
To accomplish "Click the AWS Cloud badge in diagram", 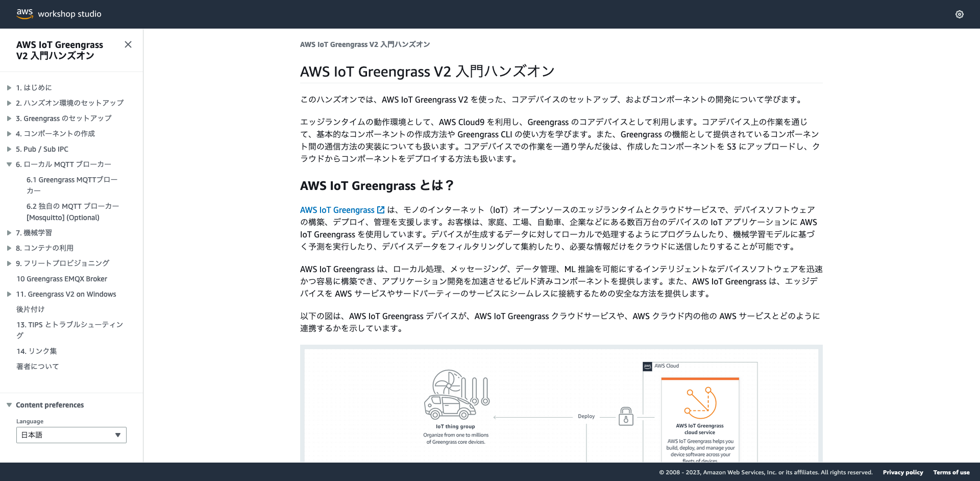I will (x=647, y=366).
